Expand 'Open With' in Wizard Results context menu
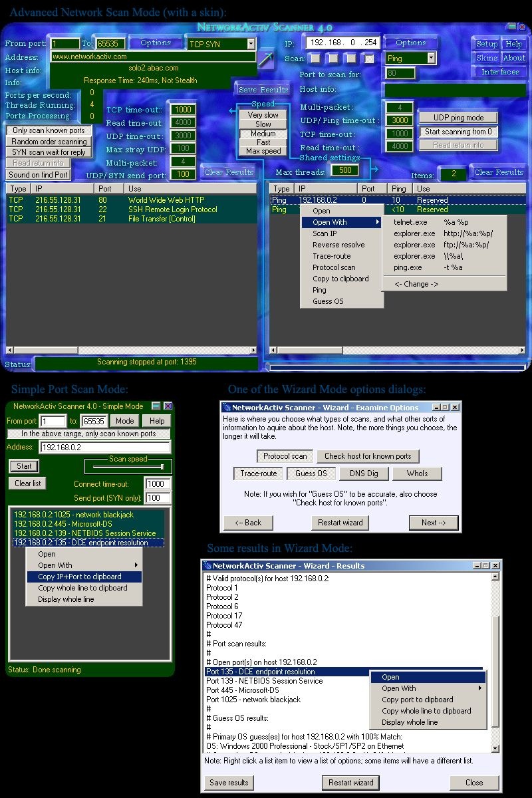 click(428, 688)
